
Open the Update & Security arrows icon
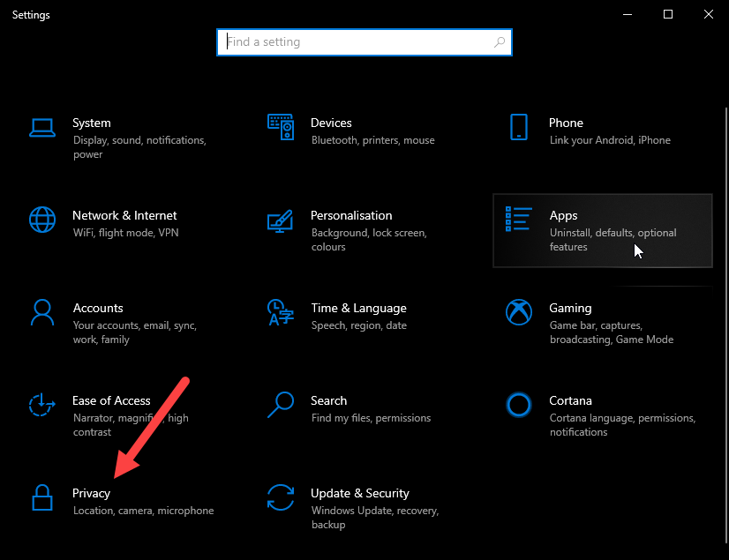(281, 497)
